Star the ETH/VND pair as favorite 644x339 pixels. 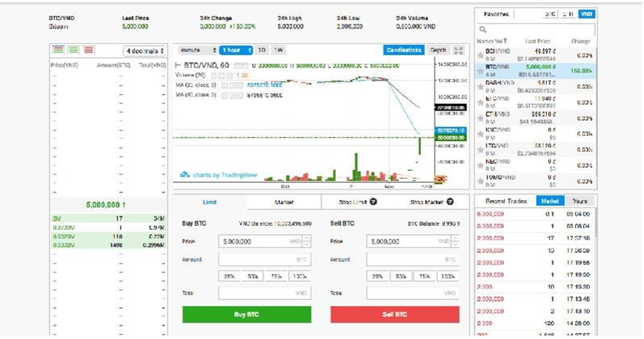click(481, 118)
